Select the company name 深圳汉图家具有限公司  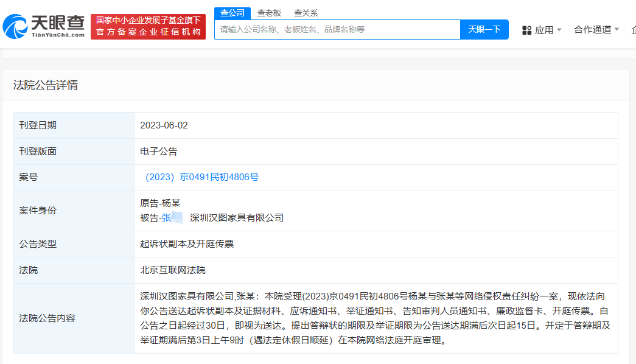(x=237, y=217)
